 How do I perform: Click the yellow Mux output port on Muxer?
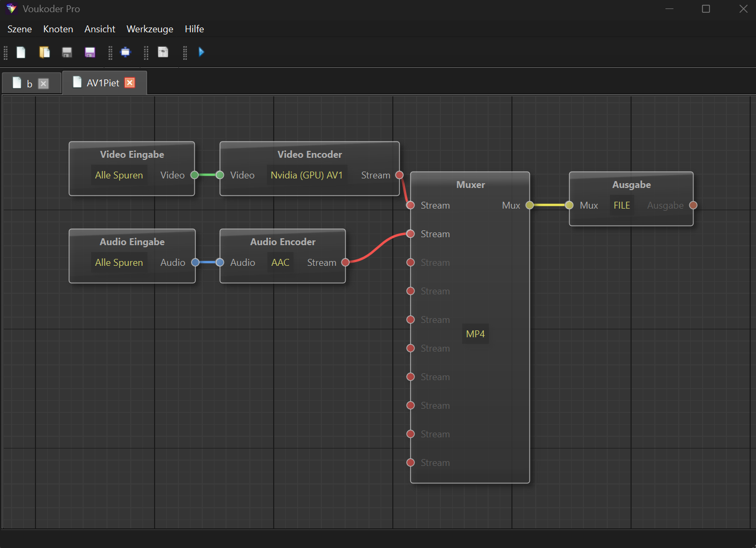529,205
